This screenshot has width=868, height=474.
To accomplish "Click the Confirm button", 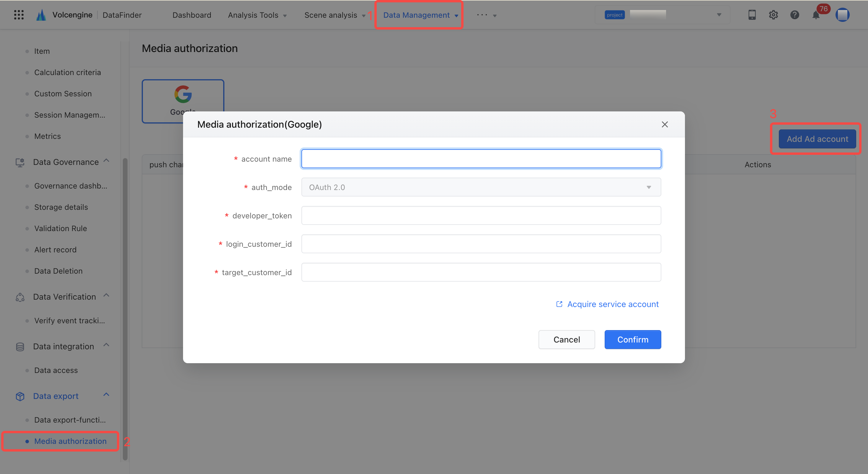I will click(x=632, y=339).
